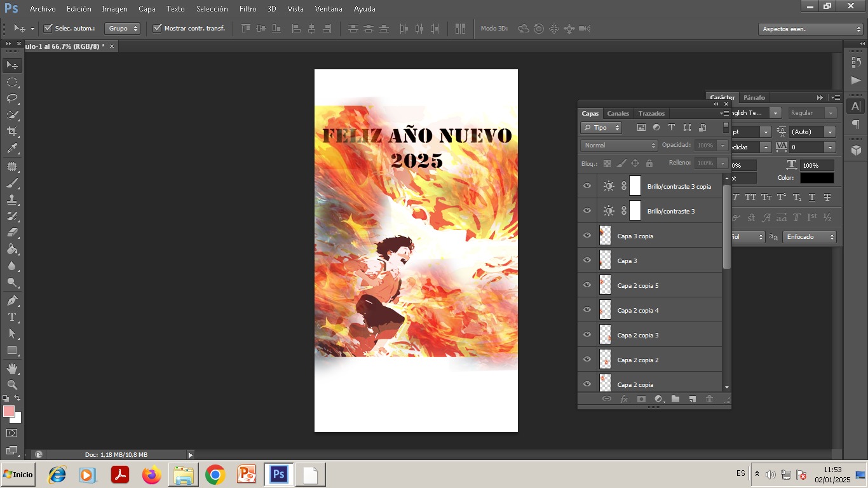Open the Imagen menu
Viewport: 868px width, 488px height.
(114, 9)
